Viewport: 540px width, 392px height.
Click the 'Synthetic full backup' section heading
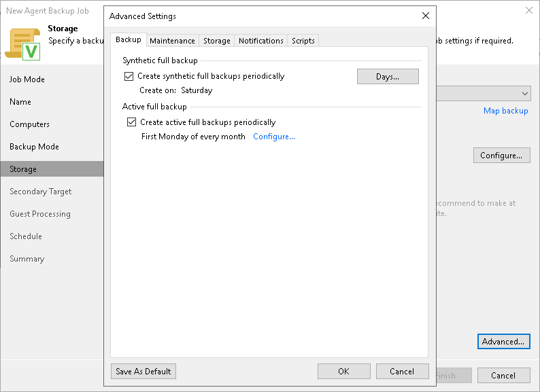click(160, 60)
